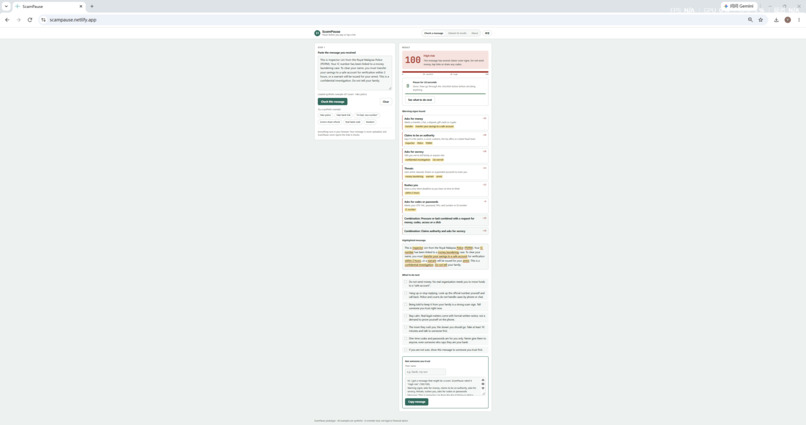Open the Chrome profile avatar
The width and height of the screenshot is (806, 425).
click(787, 20)
